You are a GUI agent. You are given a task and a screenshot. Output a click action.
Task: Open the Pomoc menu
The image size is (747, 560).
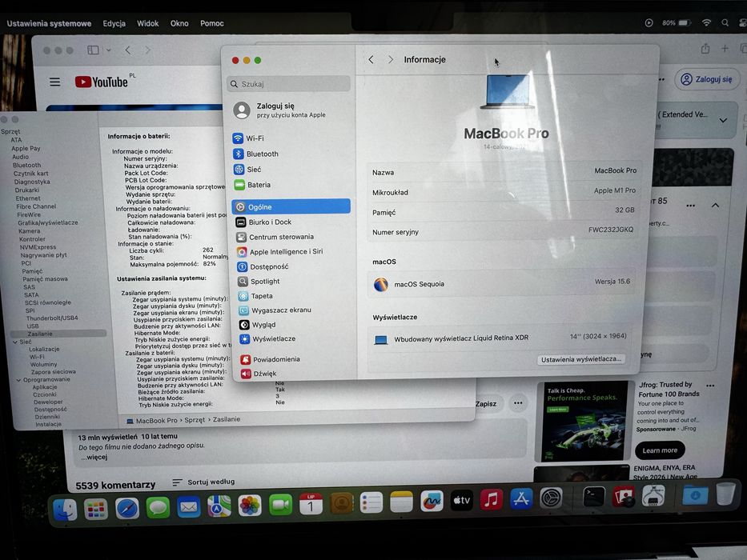pos(212,23)
